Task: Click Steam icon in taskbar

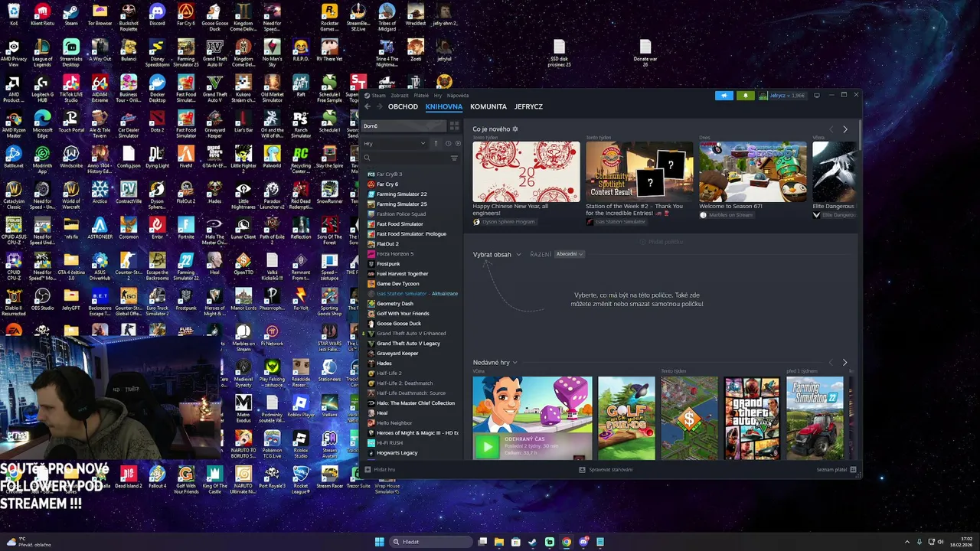Action: pyautogui.click(x=533, y=542)
